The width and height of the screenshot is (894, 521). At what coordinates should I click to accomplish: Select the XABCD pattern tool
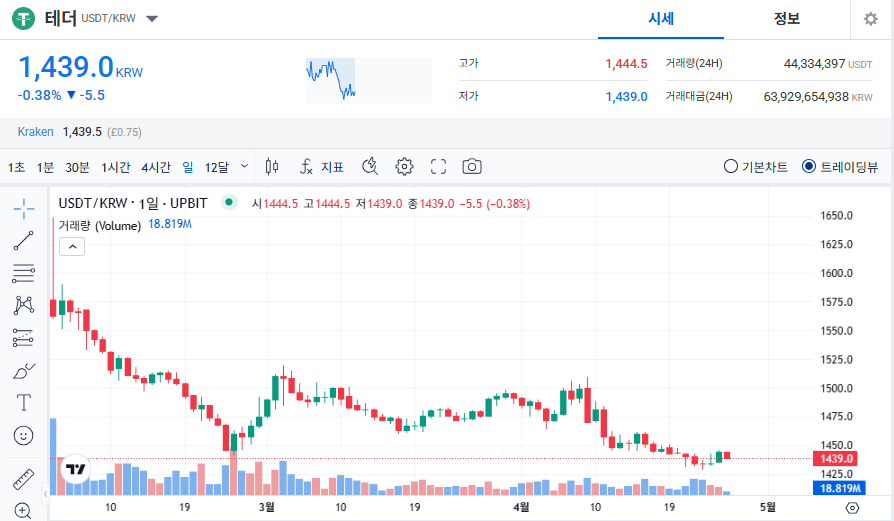(23, 306)
